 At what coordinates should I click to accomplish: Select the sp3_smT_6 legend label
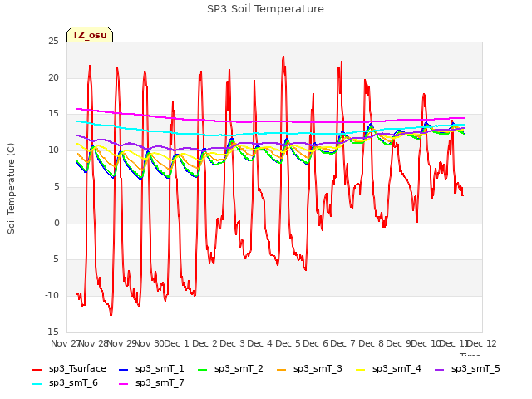coord(73,382)
